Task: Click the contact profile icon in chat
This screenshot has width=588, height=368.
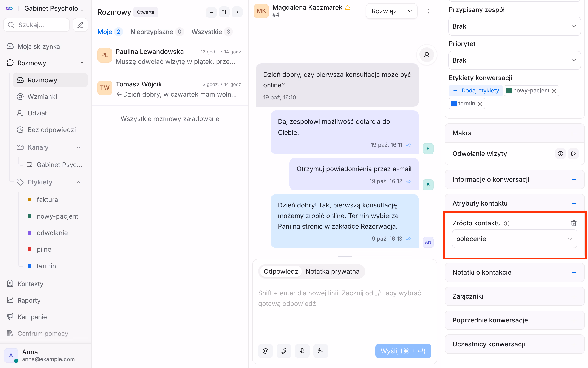Action: pos(427,55)
